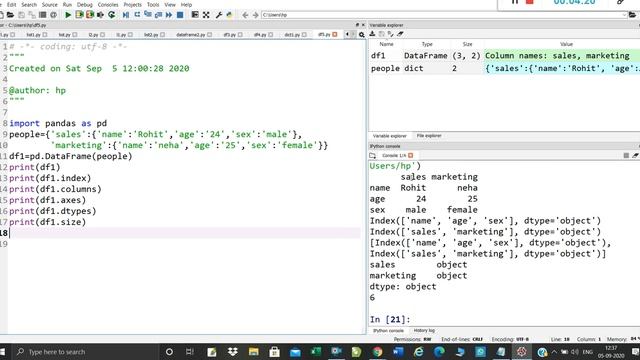This screenshot has height=360, width=640.
Task: Open the Help menu
Action: [x=186, y=4]
